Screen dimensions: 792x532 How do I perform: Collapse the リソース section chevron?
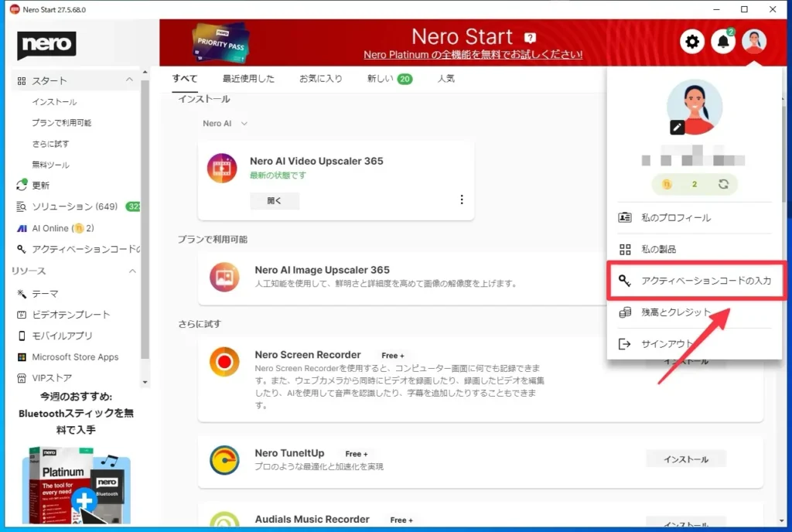tap(131, 271)
